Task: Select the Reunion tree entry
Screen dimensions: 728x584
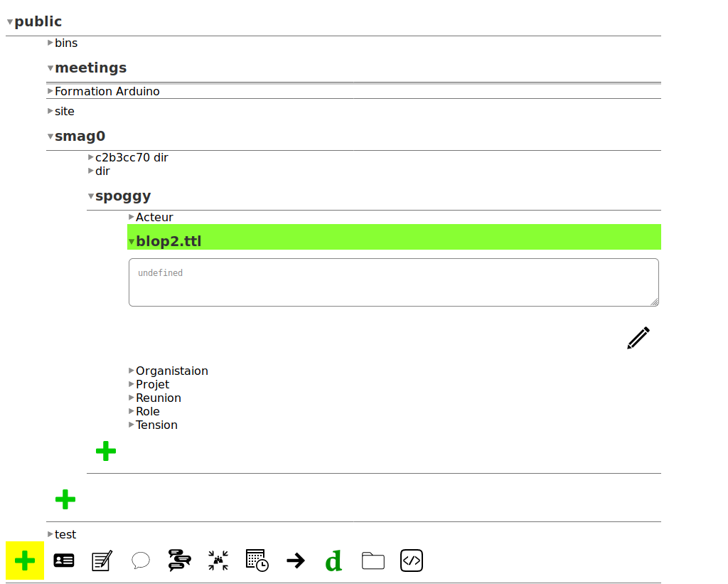Action: (x=159, y=398)
